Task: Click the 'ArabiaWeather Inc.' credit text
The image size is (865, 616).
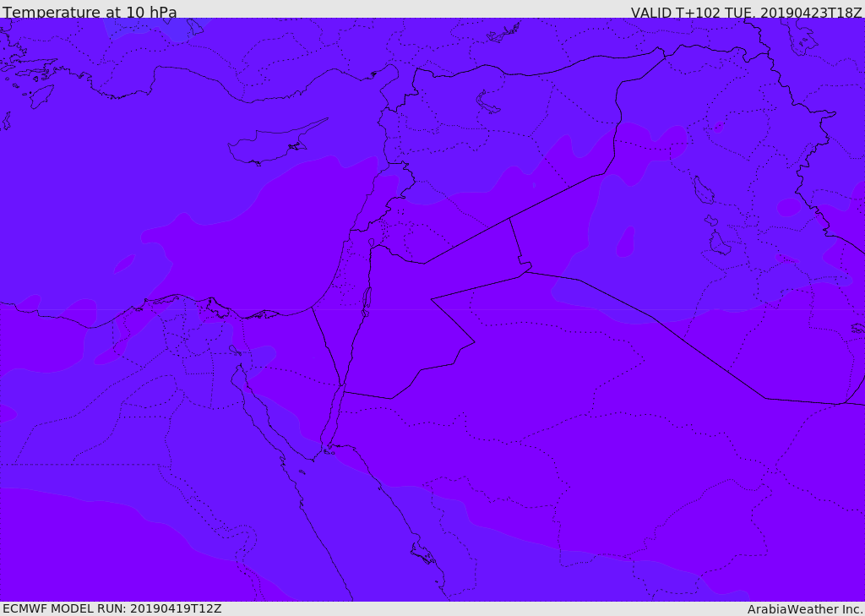Action: [x=805, y=609]
